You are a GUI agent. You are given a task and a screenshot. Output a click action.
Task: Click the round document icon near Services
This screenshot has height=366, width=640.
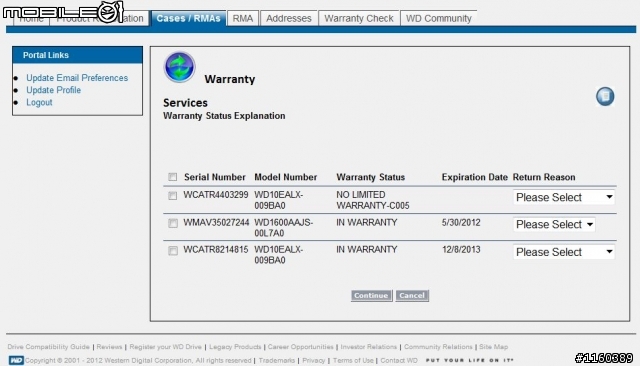(x=605, y=97)
